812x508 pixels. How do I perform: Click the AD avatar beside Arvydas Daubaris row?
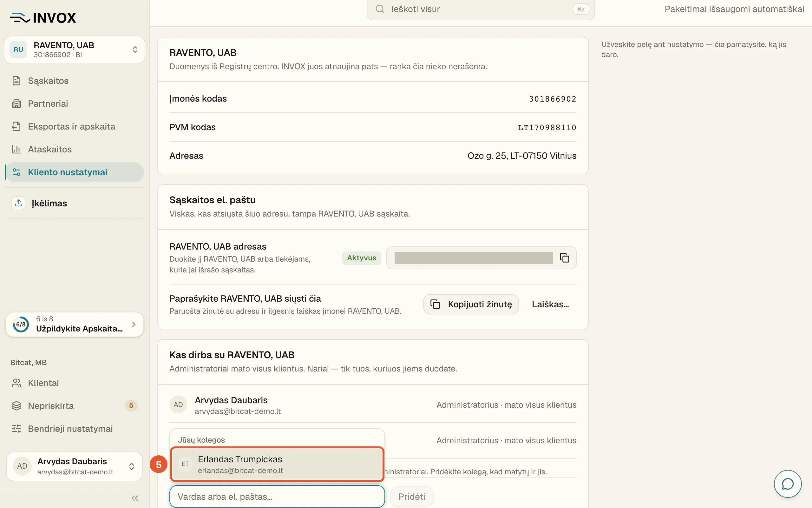point(178,405)
